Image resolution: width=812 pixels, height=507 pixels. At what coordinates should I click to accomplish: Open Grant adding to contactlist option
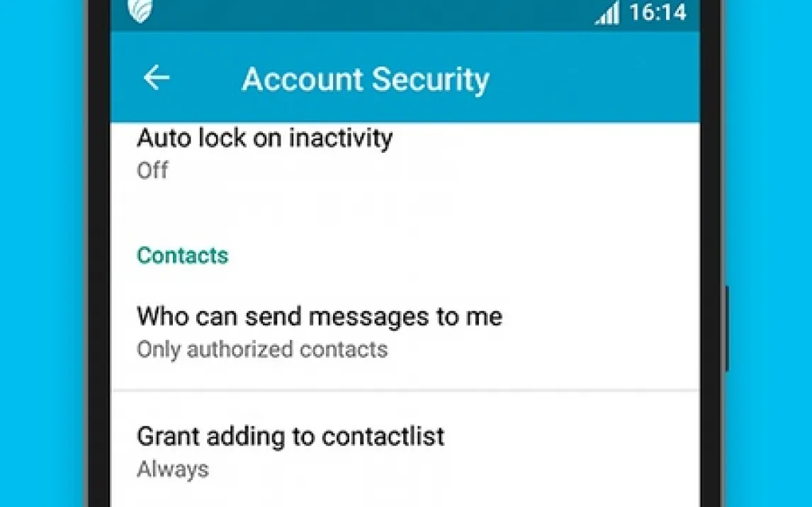point(405,450)
